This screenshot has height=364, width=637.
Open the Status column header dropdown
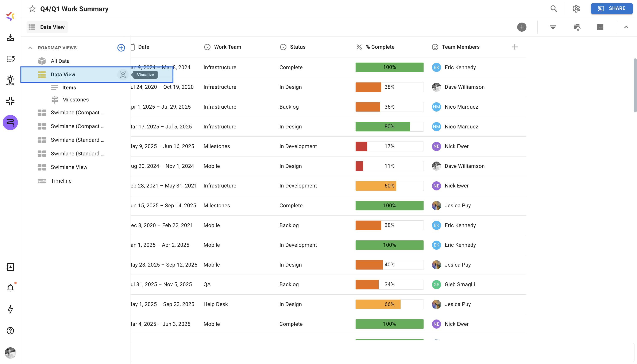point(283,47)
